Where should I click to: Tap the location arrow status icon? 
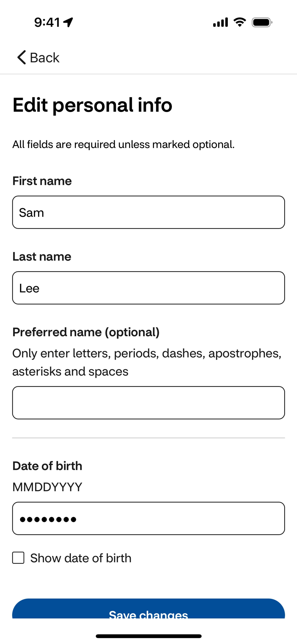point(68,22)
